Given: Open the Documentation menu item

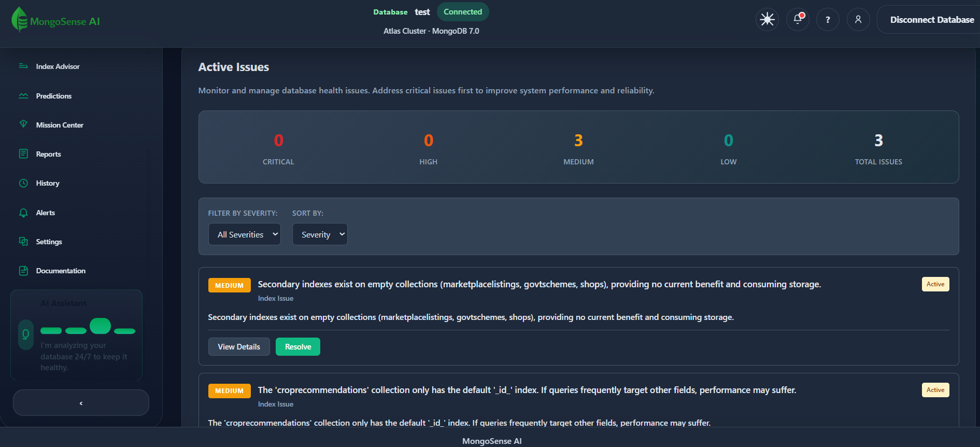Looking at the screenshot, I should pos(61,271).
